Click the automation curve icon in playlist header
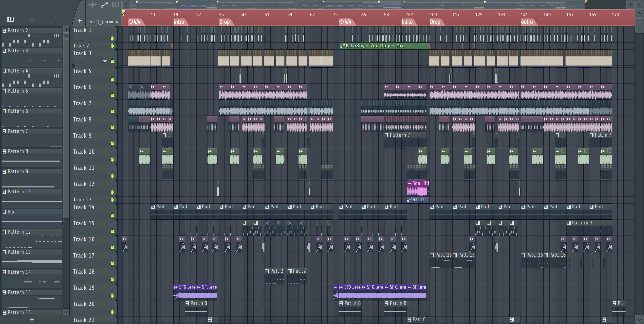This screenshot has width=644, height=324. [104, 5]
